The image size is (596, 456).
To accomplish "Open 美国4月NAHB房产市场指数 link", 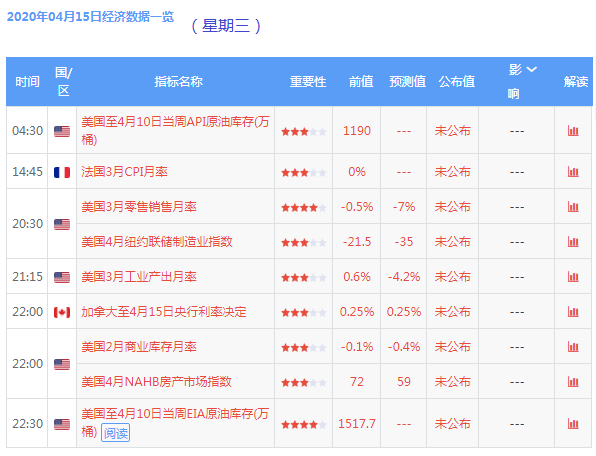I will 156,382.
